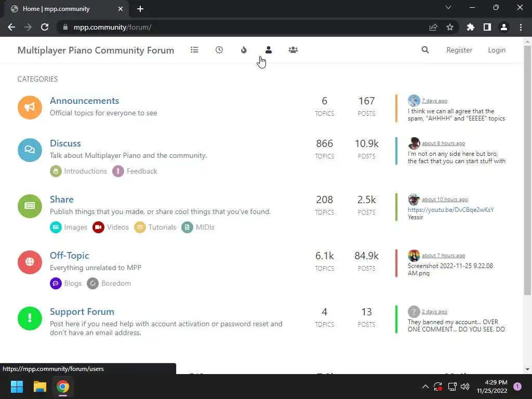Open Multiplayer Piano Community Forum title link
This screenshot has width=532, height=399.
pos(96,50)
